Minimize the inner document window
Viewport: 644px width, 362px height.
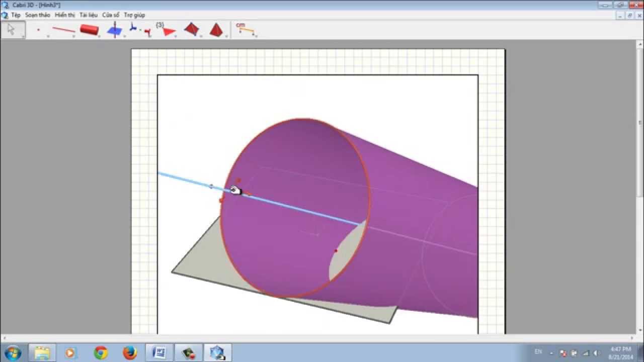click(621, 15)
